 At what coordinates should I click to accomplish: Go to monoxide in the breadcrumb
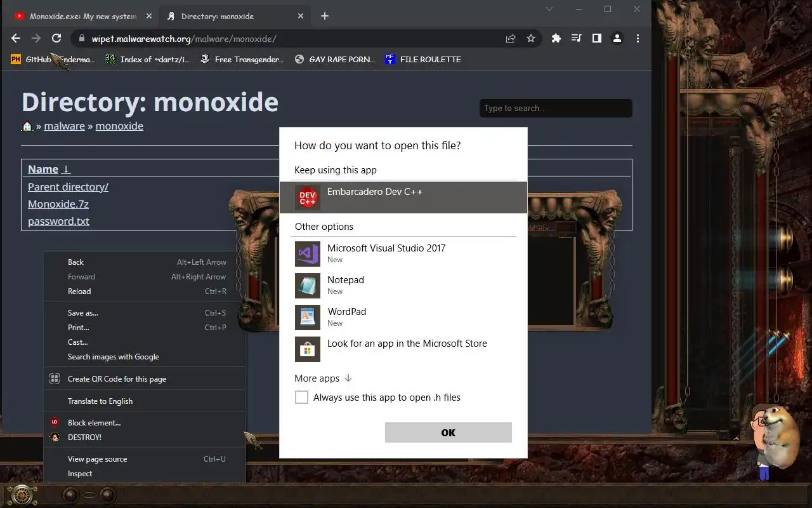119,126
